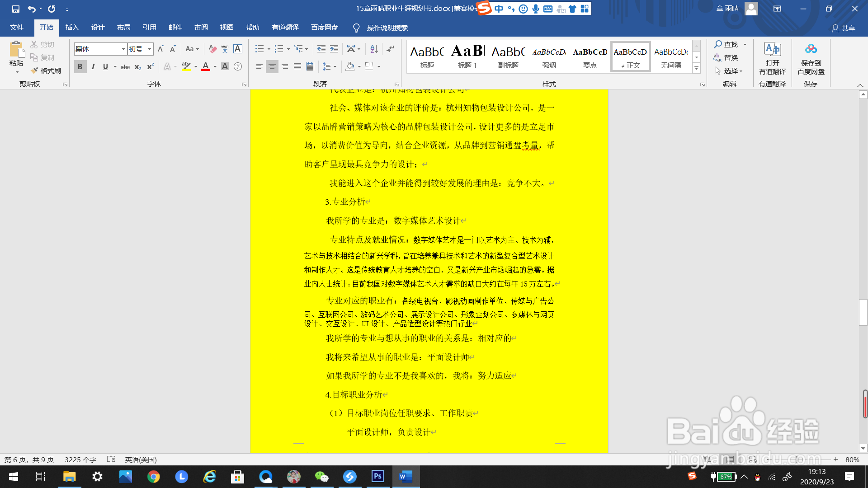868x488 pixels.
Task: Expand the font color dropdown arrow
Action: click(215, 67)
